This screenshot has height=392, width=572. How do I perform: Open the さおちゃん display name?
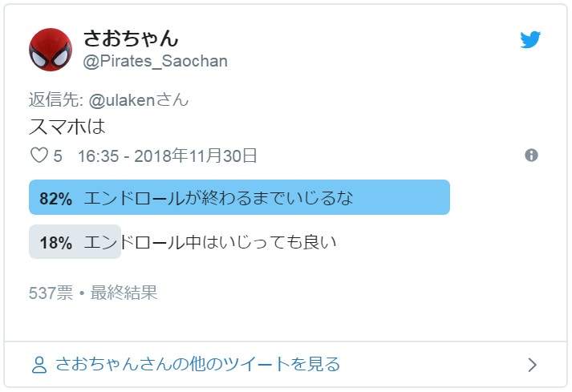131,38
